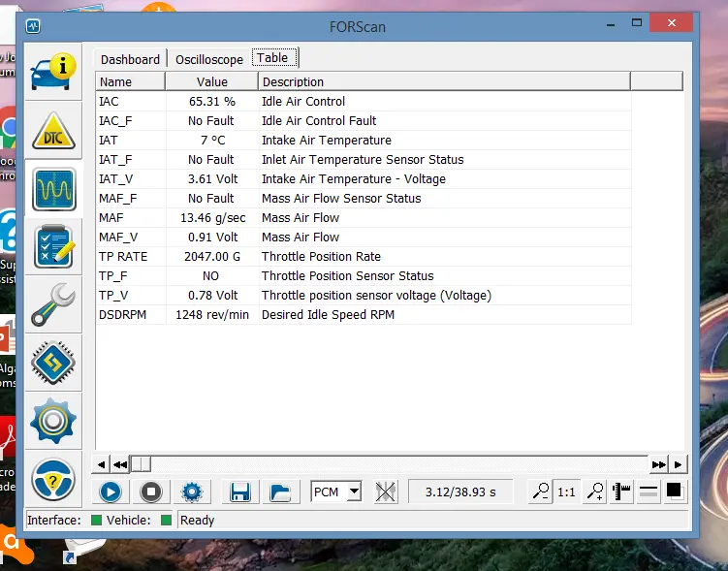Click the Name column header
Viewport: 728px width, 571px height.
130,81
